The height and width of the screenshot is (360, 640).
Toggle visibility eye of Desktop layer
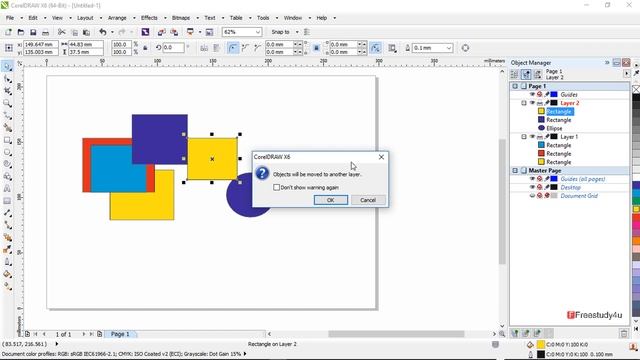[532, 187]
